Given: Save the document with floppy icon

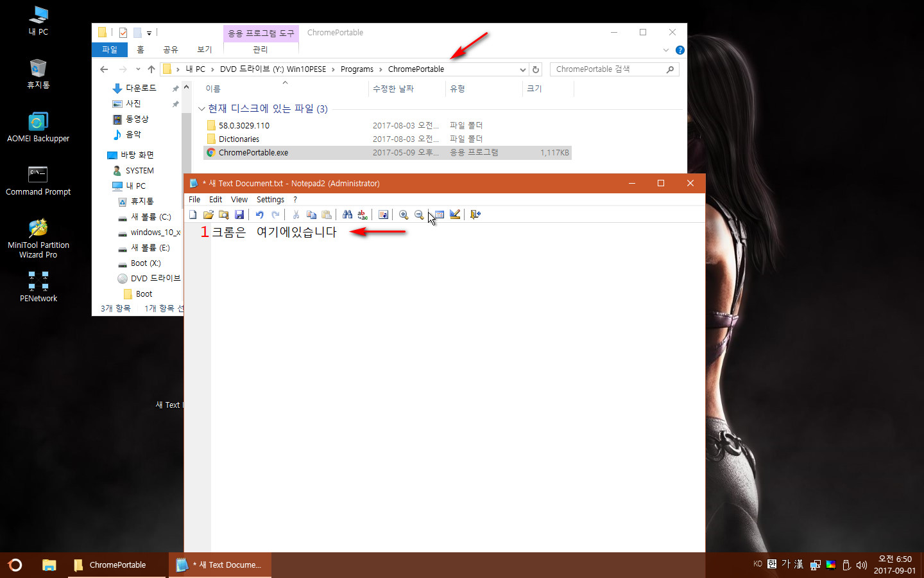Looking at the screenshot, I should pyautogui.click(x=239, y=215).
